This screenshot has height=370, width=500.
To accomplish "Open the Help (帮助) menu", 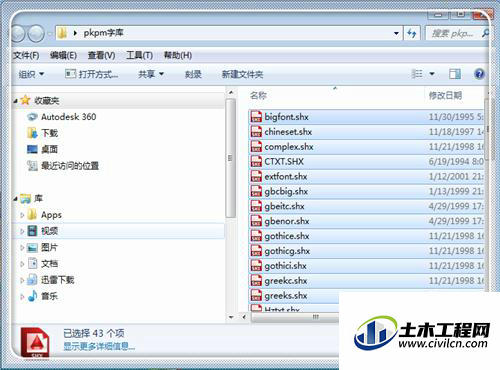I will point(178,55).
